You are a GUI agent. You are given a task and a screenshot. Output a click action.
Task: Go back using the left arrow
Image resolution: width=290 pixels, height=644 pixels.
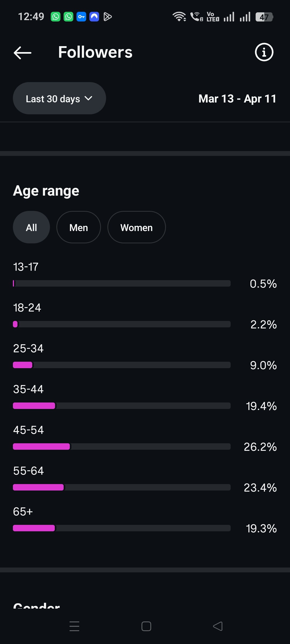pyautogui.click(x=23, y=53)
